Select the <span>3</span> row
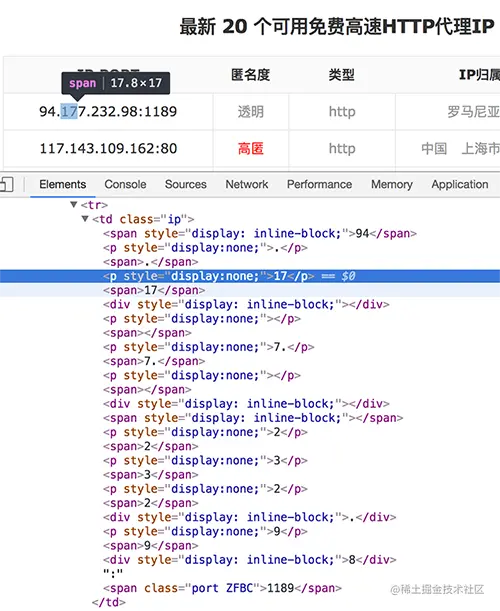500x611 pixels. [x=150, y=475]
